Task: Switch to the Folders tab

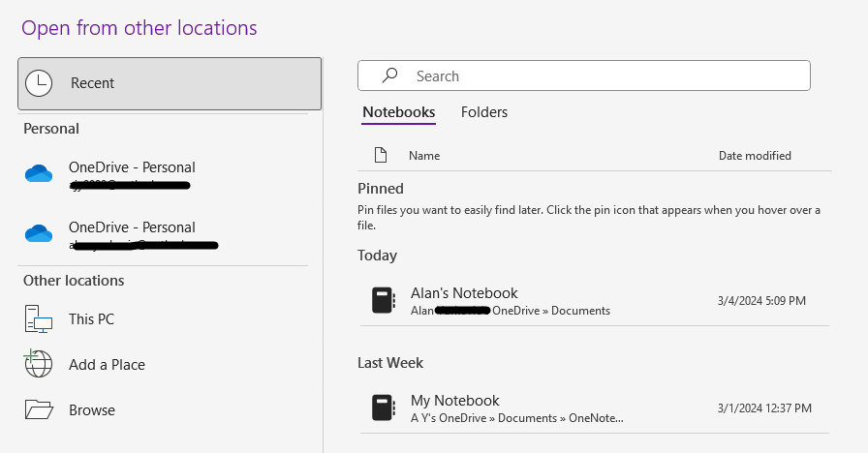Action: click(483, 112)
